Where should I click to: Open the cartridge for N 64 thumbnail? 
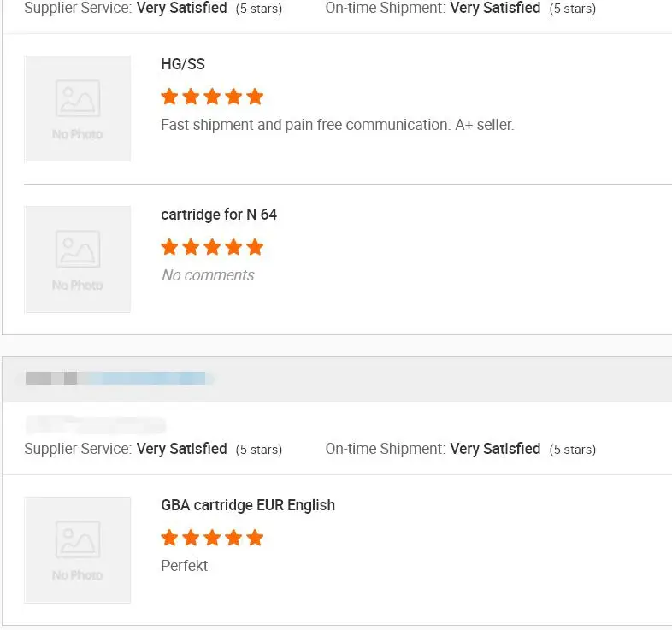(77, 259)
